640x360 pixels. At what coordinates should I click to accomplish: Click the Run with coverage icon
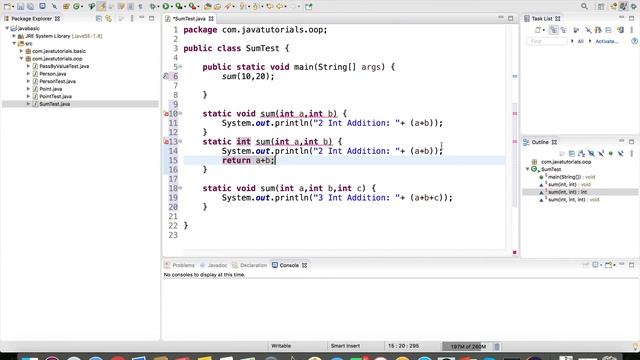(179, 6)
